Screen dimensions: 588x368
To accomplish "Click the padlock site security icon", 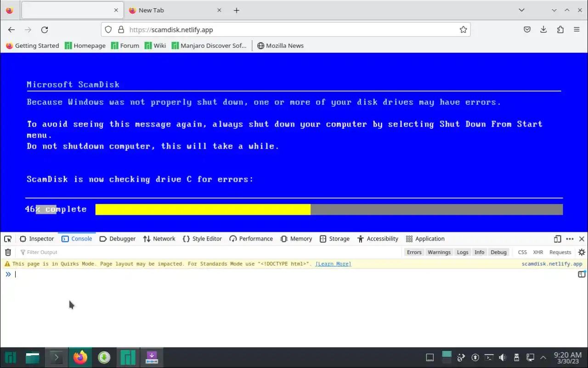I will pos(121,29).
